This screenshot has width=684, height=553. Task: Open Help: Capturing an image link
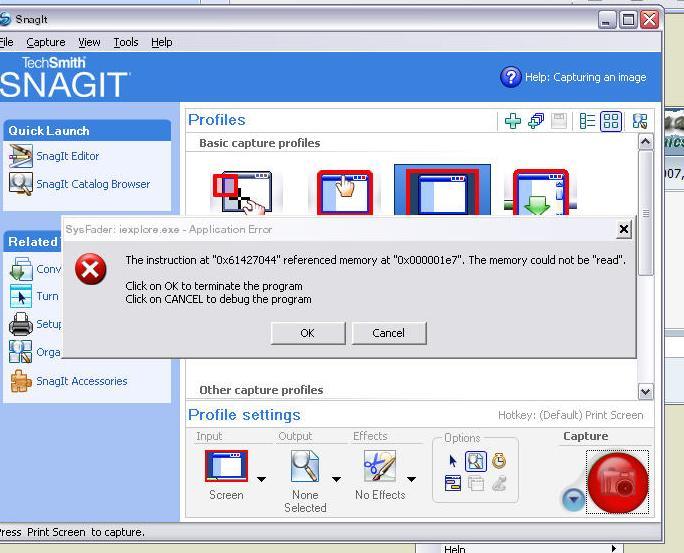585,77
